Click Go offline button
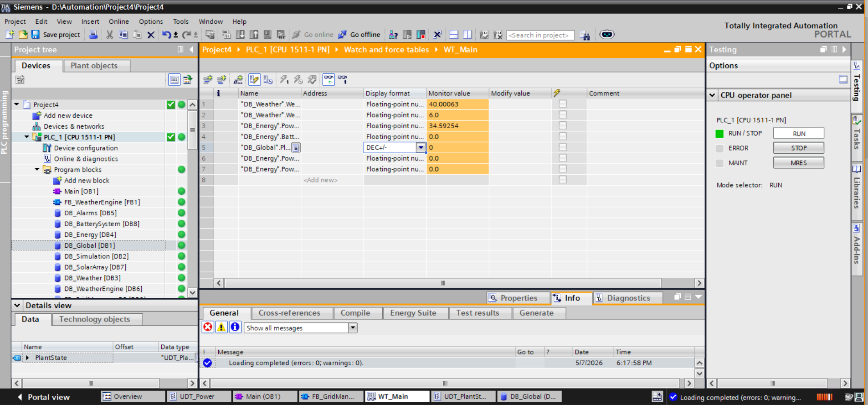868x405 pixels. click(359, 34)
